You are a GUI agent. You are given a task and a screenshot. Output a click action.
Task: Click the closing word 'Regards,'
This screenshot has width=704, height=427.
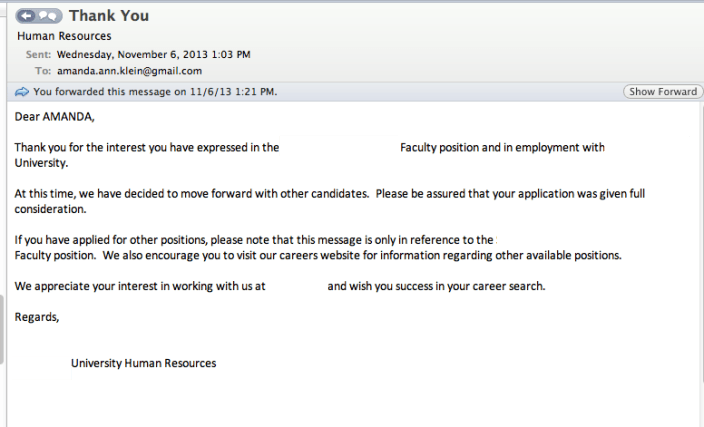coord(37,317)
